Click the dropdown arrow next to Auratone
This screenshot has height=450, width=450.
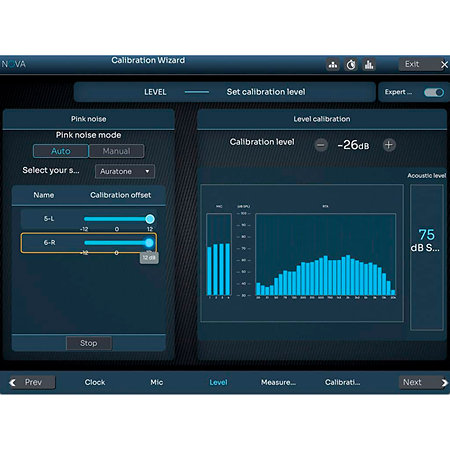pos(147,171)
